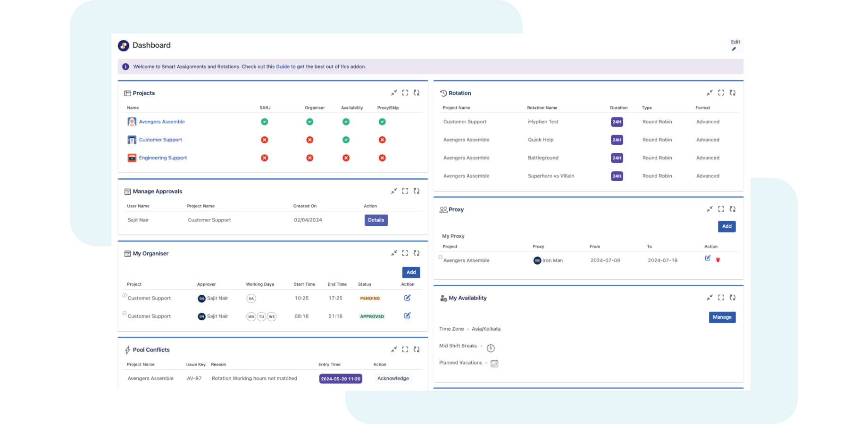
Task: Click Manage in My Availability
Action: (722, 317)
